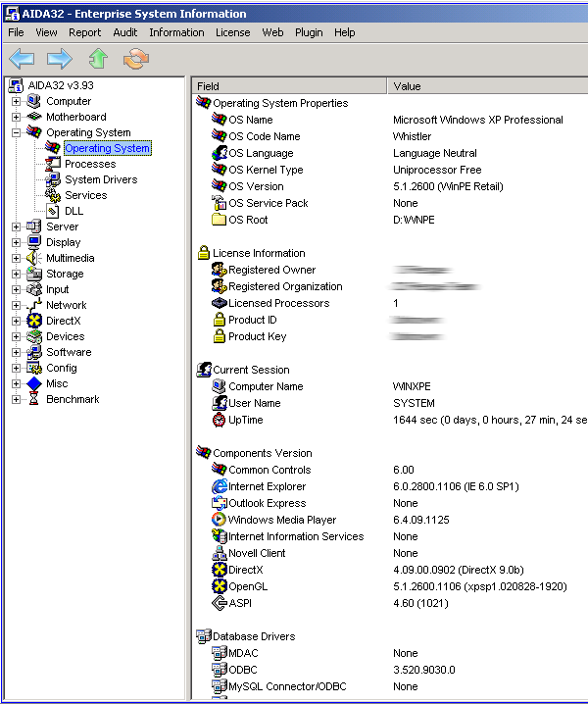Select the OS Code Name row
588x704 pixels.
point(390,136)
